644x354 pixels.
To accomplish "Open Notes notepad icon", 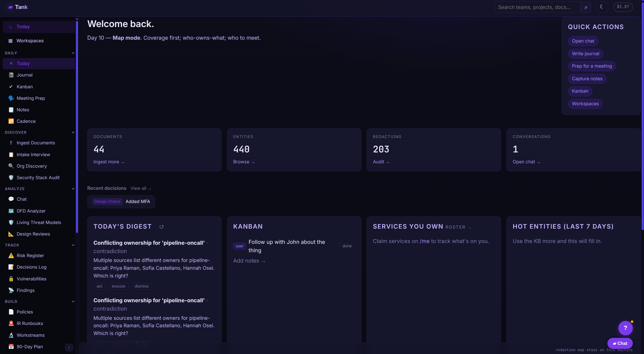I will tap(11, 110).
